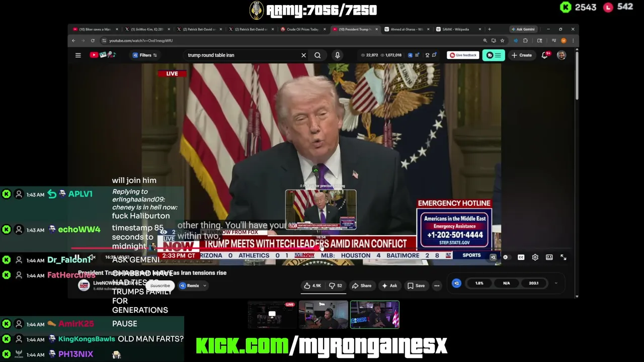Activate voice search microphone
Screen dimensions: 644x362
click(x=338, y=55)
